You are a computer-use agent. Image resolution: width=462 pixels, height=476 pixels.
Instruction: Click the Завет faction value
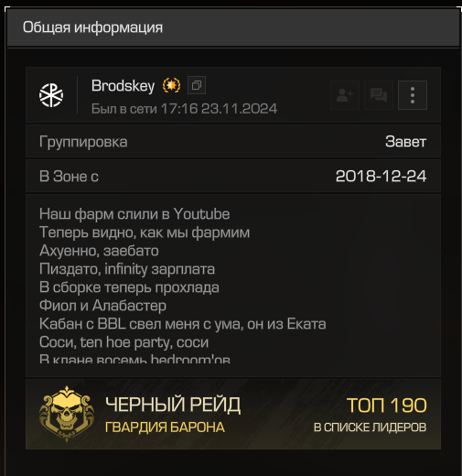pos(405,142)
